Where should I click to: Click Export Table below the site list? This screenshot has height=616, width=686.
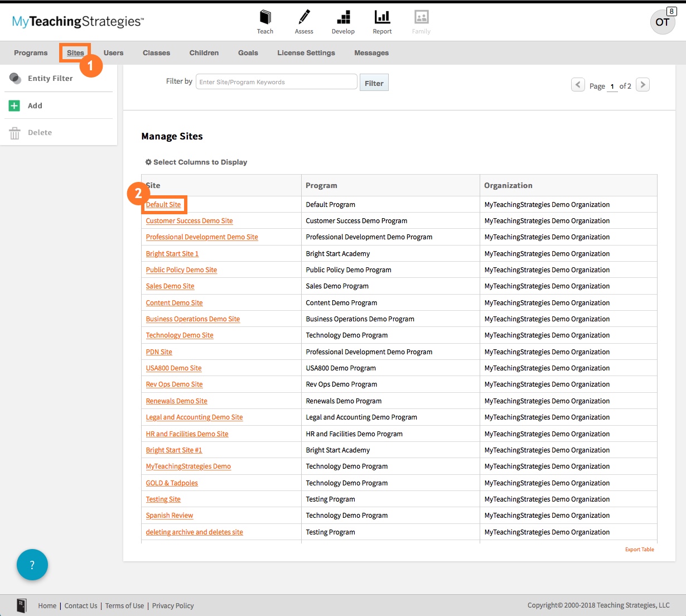point(639,549)
